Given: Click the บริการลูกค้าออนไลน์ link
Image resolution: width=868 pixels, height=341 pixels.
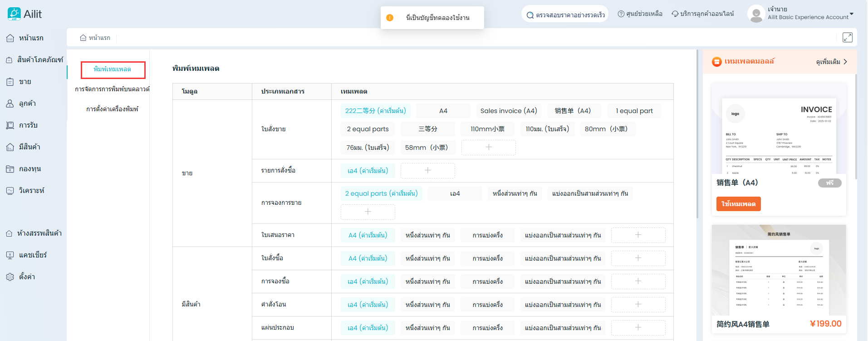Looking at the screenshot, I should click(x=702, y=14).
